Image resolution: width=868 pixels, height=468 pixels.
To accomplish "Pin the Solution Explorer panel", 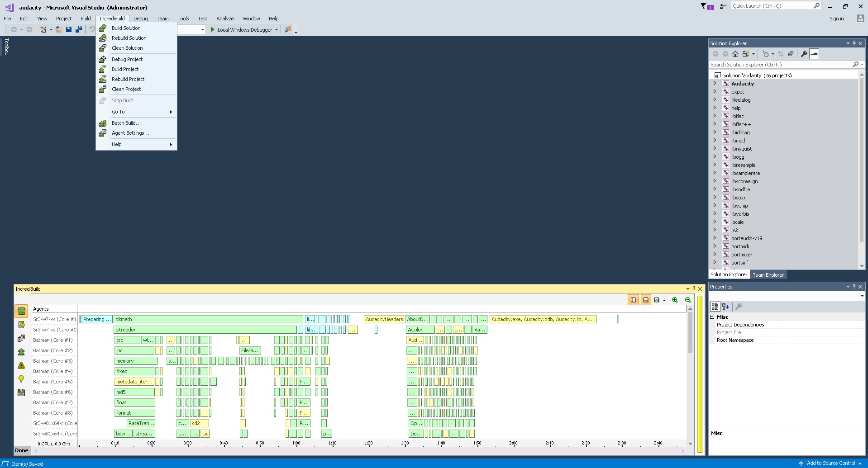I will [x=854, y=43].
